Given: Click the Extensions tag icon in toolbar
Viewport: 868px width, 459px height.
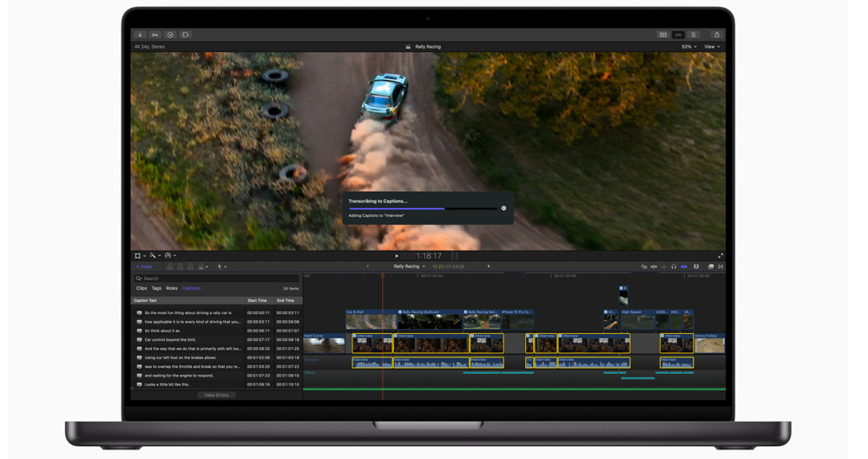Looking at the screenshot, I should point(186,35).
